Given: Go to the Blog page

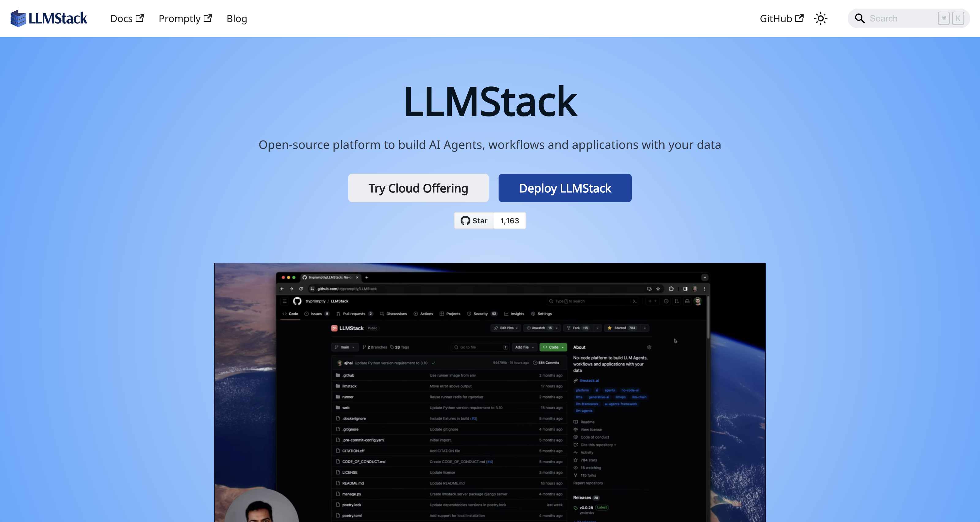Looking at the screenshot, I should [x=237, y=18].
